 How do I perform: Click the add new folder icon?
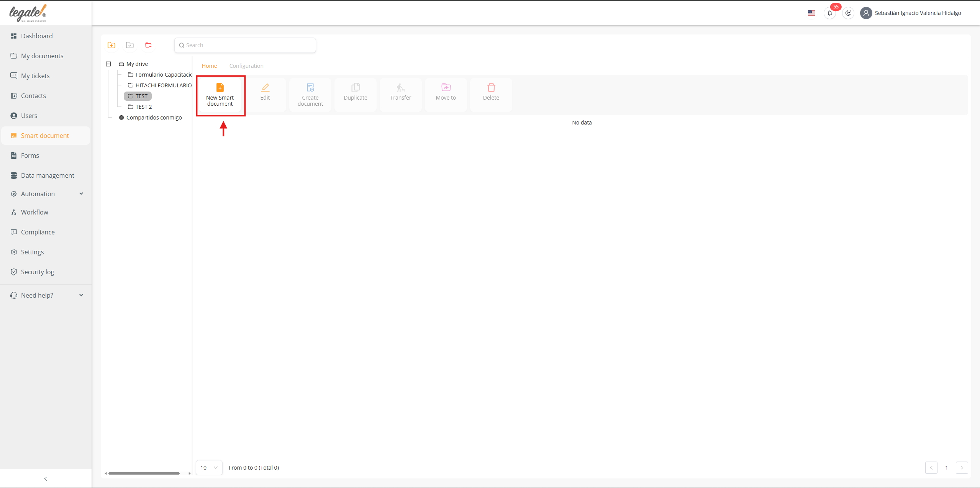click(111, 45)
